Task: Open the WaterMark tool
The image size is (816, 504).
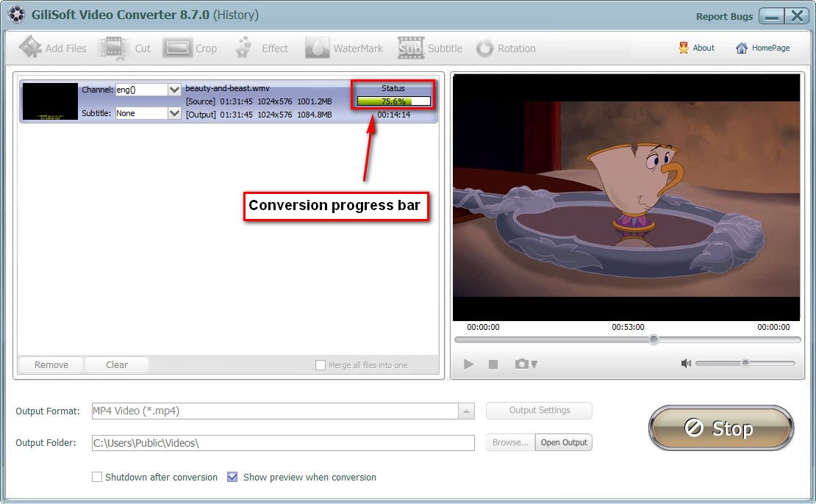Action: click(344, 48)
